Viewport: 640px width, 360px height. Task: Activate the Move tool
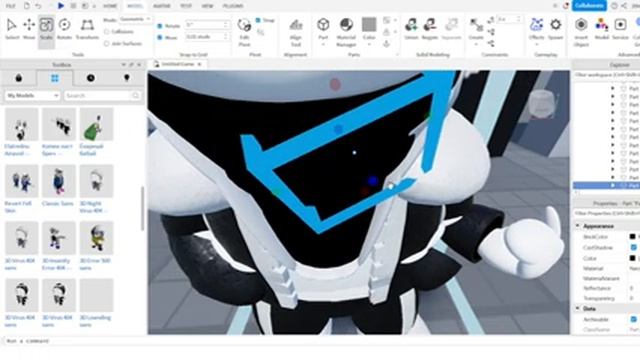(x=29, y=29)
